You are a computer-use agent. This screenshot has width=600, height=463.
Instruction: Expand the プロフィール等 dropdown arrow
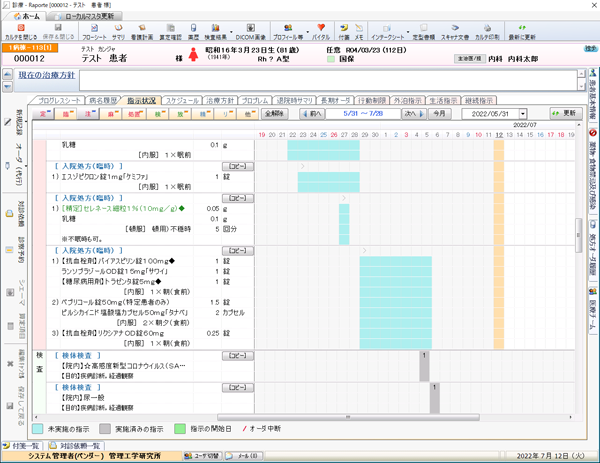308,32
